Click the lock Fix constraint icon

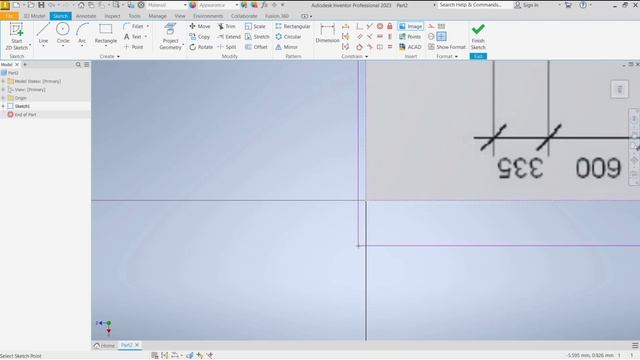click(390, 26)
